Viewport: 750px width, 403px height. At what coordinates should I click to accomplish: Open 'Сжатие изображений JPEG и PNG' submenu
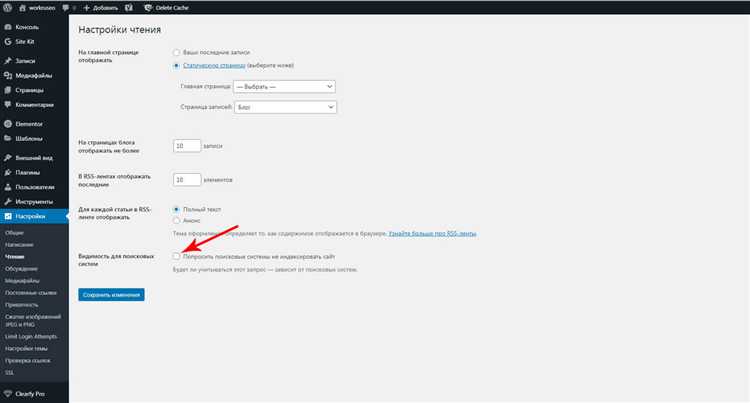tap(33, 320)
